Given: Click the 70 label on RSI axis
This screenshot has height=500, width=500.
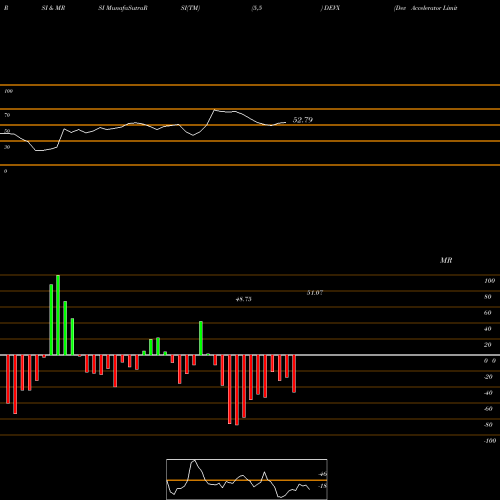Looking at the screenshot, I should [x=7, y=115].
